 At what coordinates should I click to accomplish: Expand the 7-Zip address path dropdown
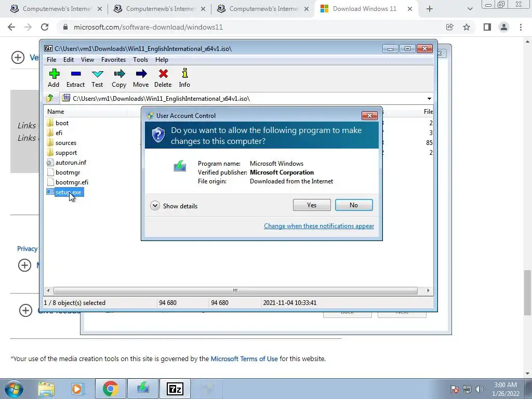[429, 99]
